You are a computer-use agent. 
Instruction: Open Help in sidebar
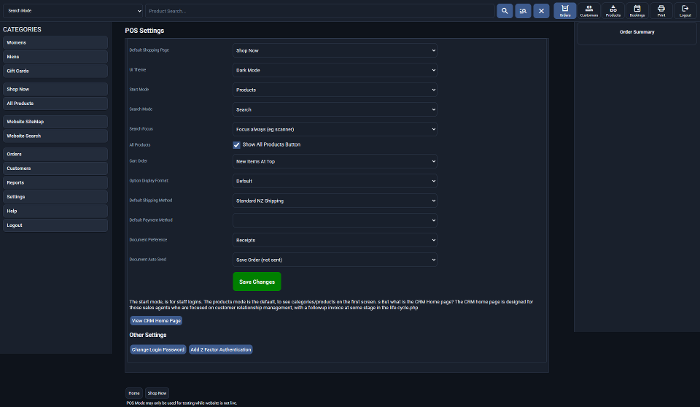(x=55, y=211)
